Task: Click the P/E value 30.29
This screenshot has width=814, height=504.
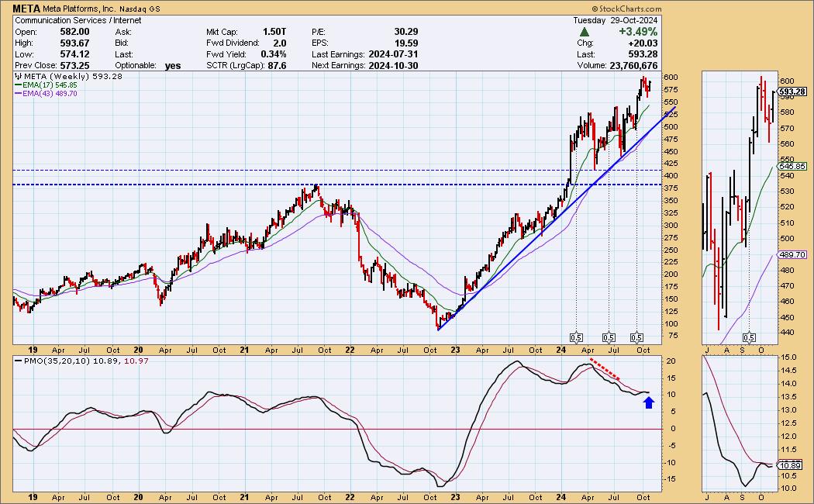Action: click(406, 32)
